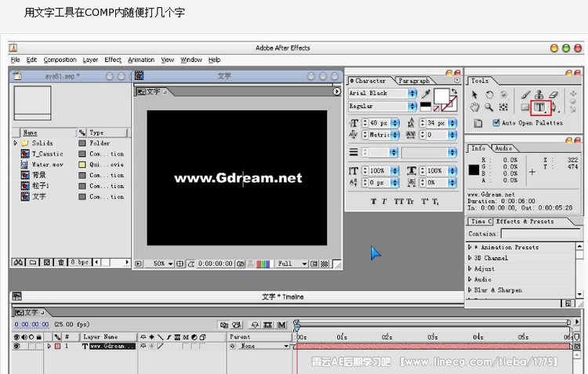
Task: Expand Blur & Sharpen effects category
Action: (x=470, y=290)
